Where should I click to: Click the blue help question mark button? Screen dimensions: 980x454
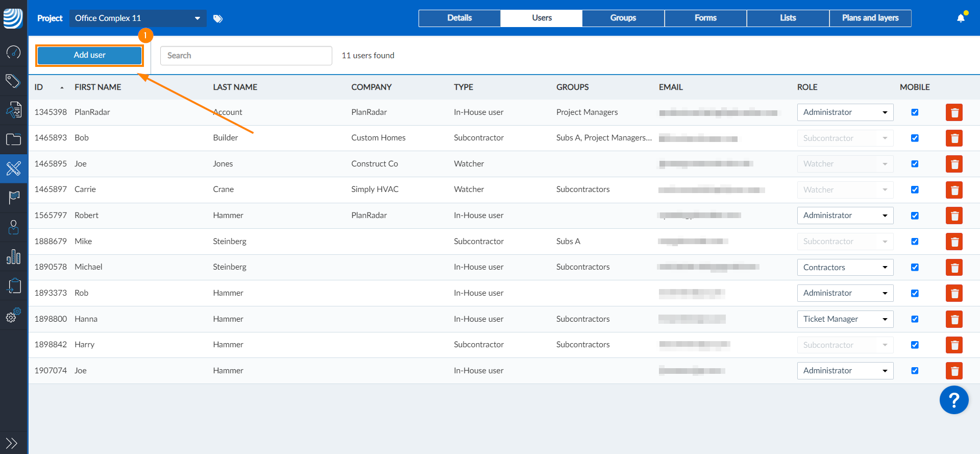click(x=953, y=400)
